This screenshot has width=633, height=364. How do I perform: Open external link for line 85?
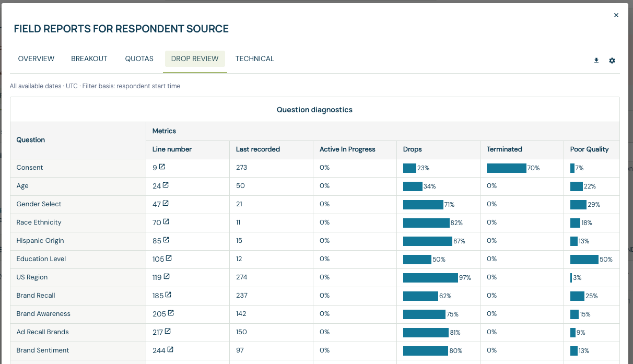click(166, 240)
